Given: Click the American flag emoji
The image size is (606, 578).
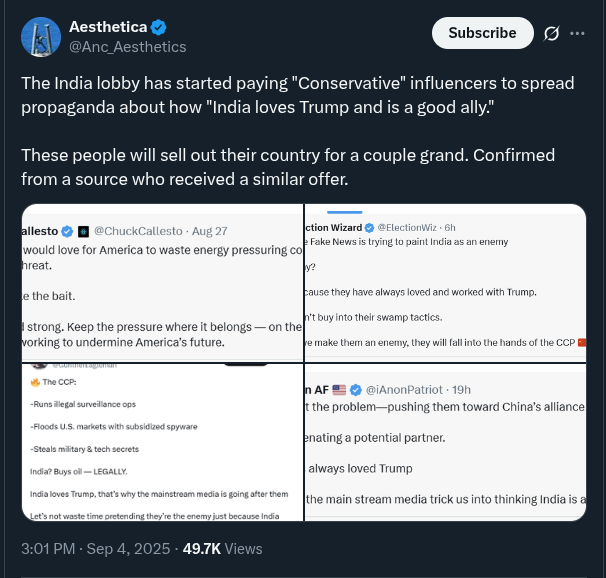Looking at the screenshot, I should 339,390.
